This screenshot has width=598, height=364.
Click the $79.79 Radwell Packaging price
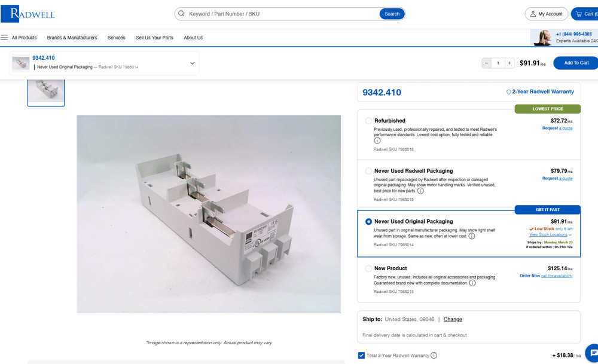click(562, 171)
